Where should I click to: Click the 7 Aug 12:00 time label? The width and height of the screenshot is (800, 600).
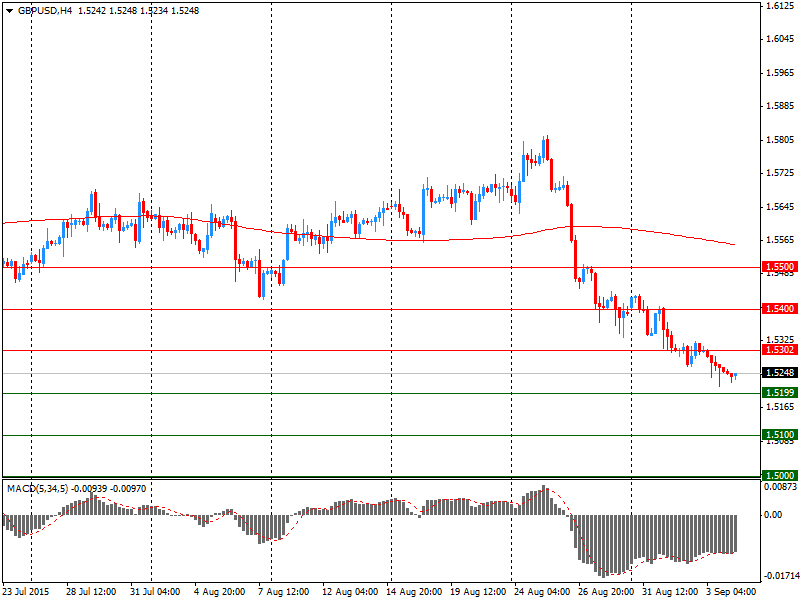click(x=284, y=592)
